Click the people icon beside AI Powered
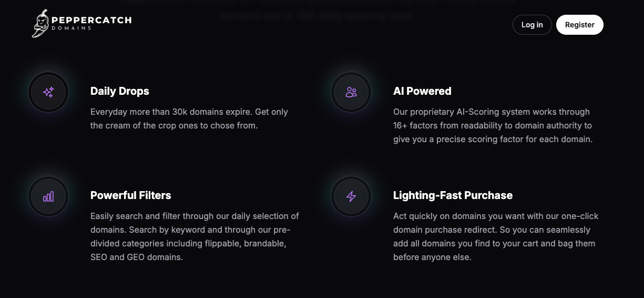The height and width of the screenshot is (298, 644). click(x=351, y=92)
